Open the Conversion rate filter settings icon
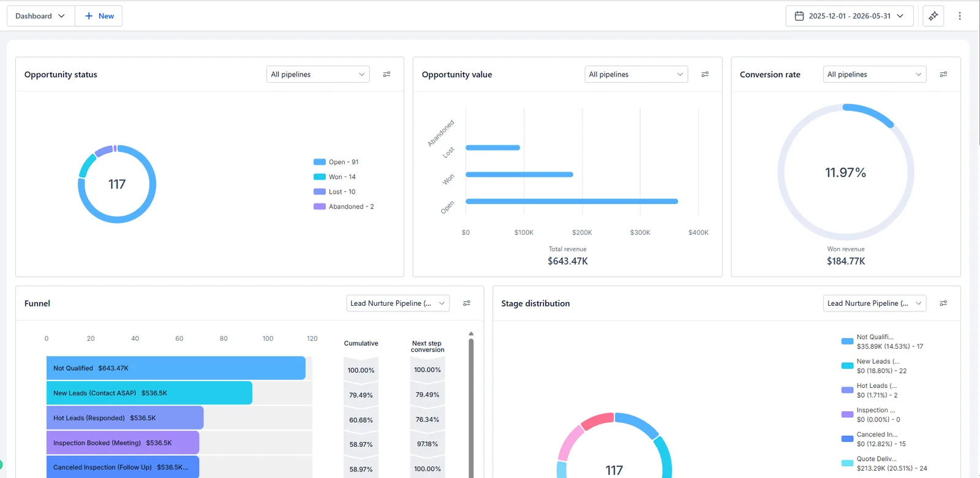The image size is (980, 478). 943,74
